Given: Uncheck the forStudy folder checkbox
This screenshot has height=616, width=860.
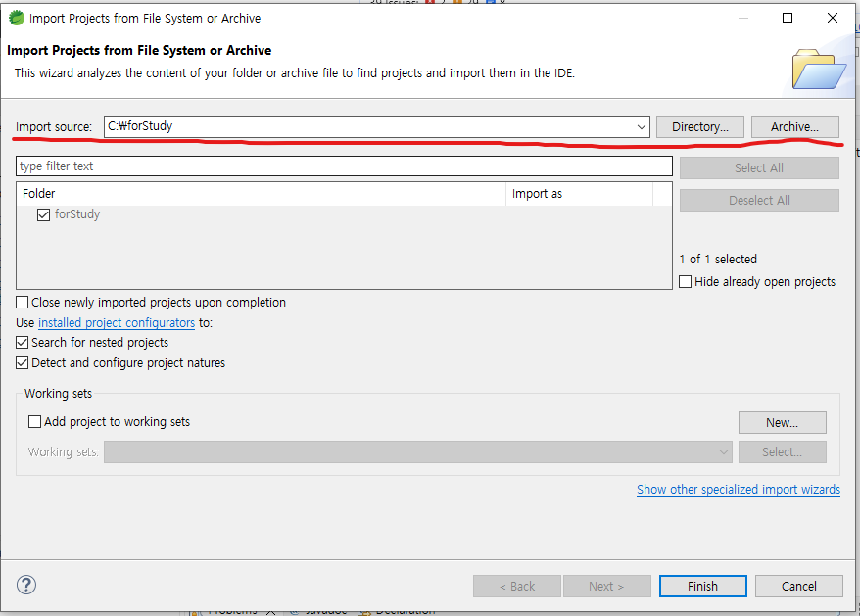Looking at the screenshot, I should (43, 214).
